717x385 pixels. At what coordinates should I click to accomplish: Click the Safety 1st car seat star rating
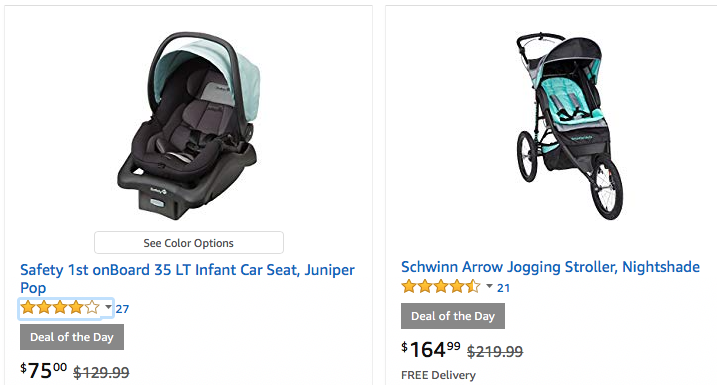tap(60, 307)
